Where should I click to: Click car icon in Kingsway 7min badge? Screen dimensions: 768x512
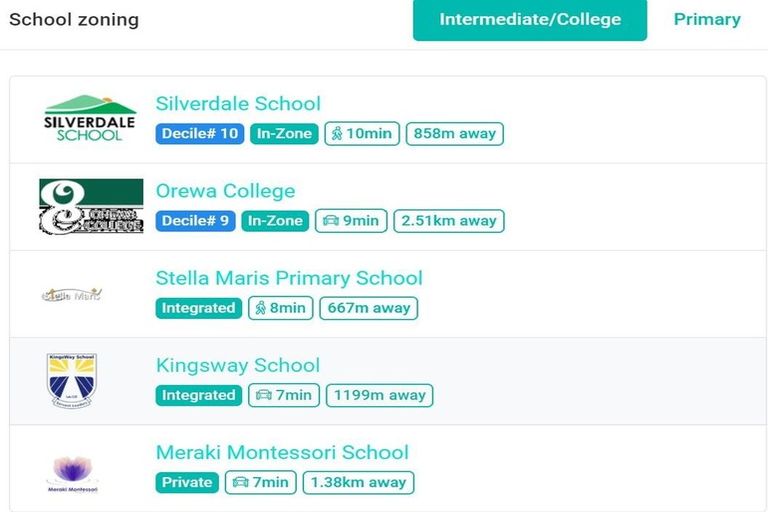coord(264,395)
